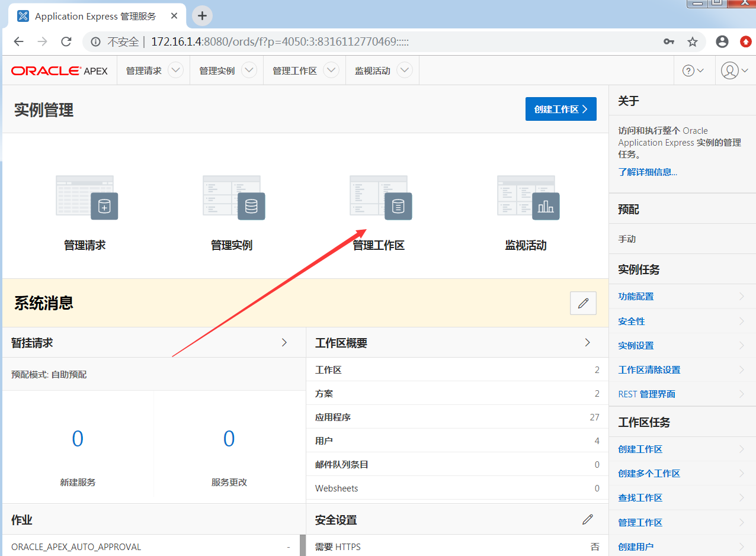Expand the 管理实例 menu dropdown arrow
Viewport: 756px width, 556px height.
click(249, 70)
